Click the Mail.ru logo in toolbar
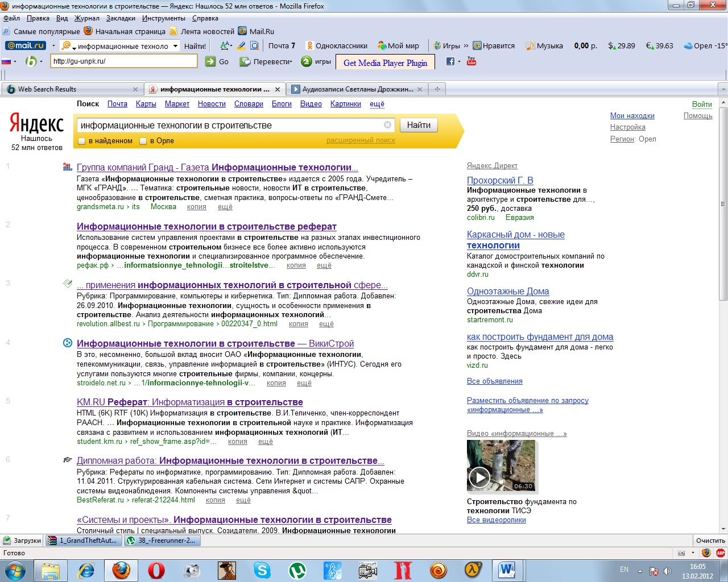The image size is (728, 582). pyautogui.click(x=26, y=45)
